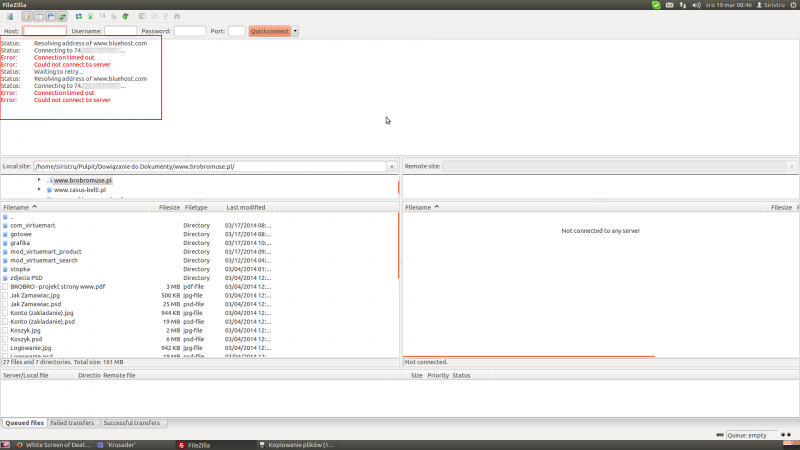Select the Koszyk.jpg file

point(26,330)
